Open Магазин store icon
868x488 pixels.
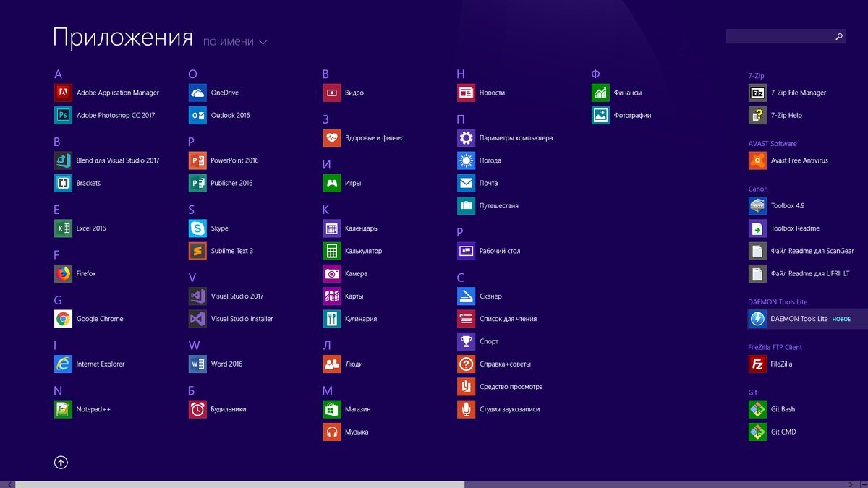(332, 409)
